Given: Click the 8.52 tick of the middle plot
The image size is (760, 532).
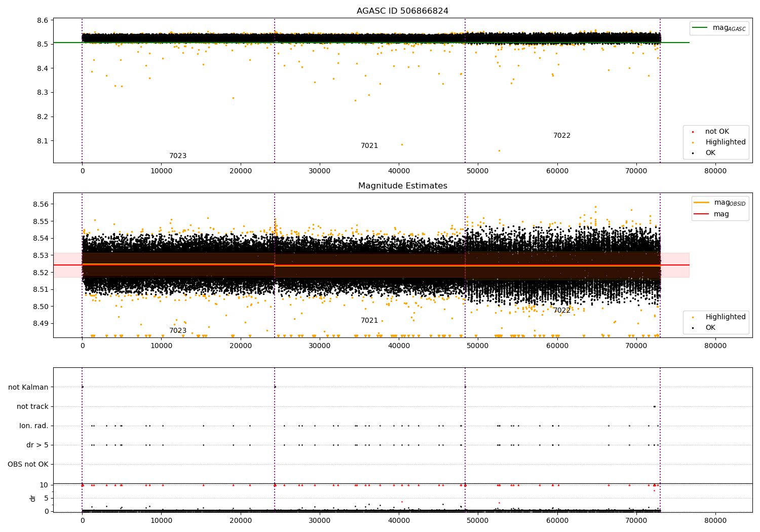Looking at the screenshot, I should point(41,273).
